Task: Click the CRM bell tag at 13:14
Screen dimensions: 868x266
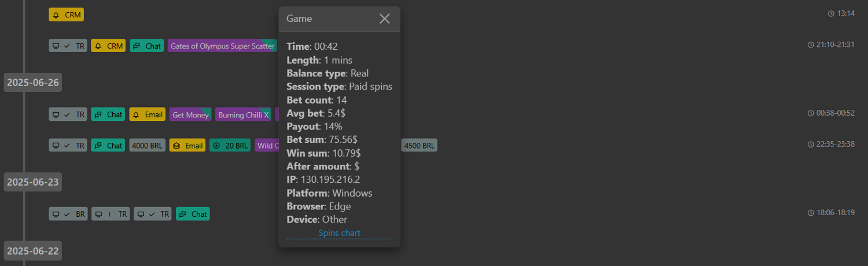Action: click(x=67, y=14)
